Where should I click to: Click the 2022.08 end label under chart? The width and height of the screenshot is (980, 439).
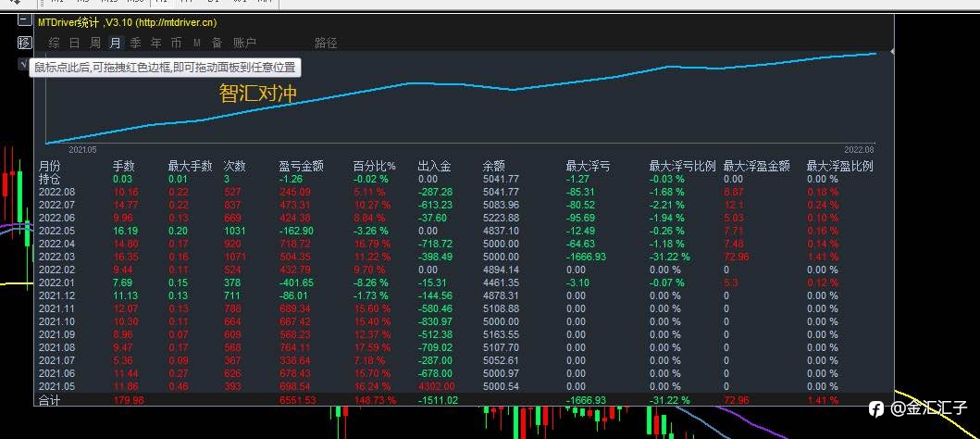point(859,150)
